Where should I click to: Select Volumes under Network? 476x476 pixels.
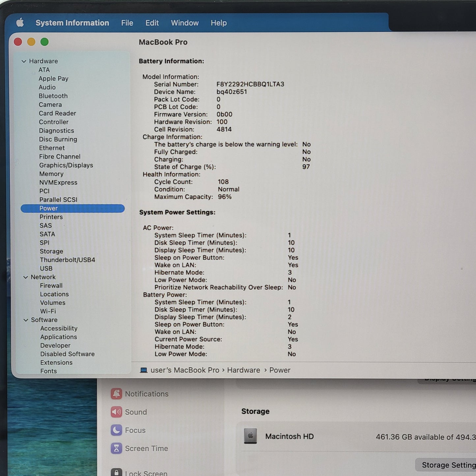[53, 303]
